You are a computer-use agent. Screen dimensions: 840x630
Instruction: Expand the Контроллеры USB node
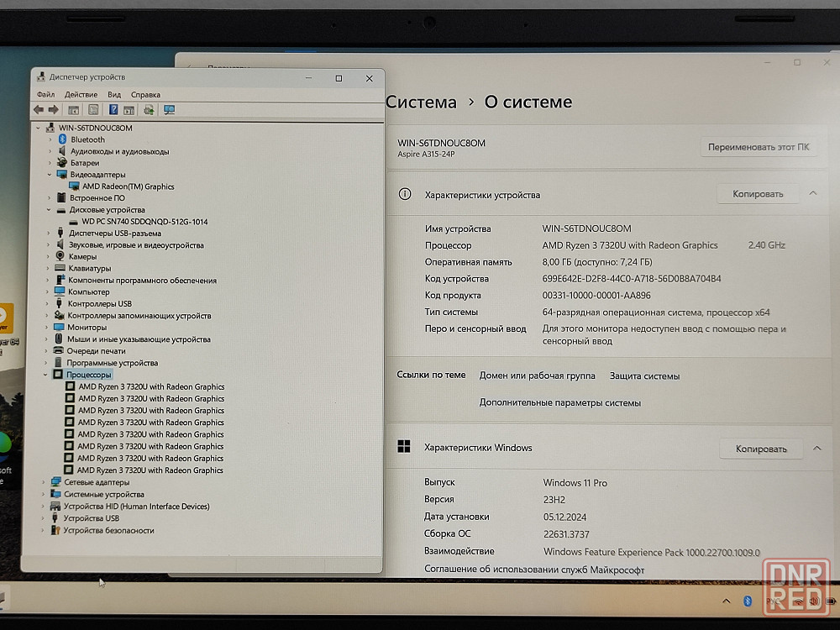point(47,303)
